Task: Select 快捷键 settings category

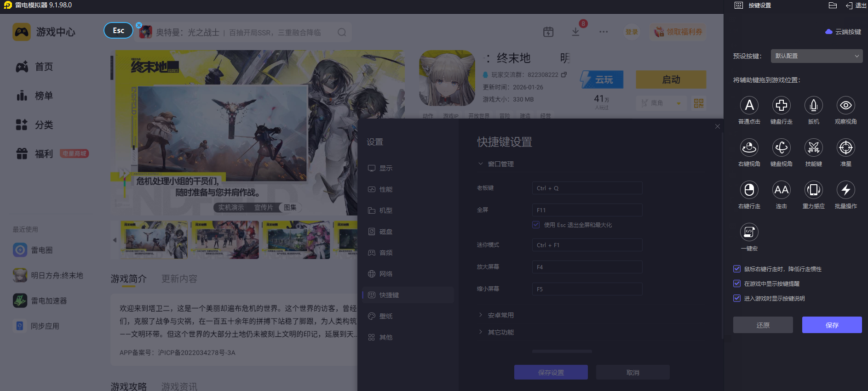Action: coord(408,295)
